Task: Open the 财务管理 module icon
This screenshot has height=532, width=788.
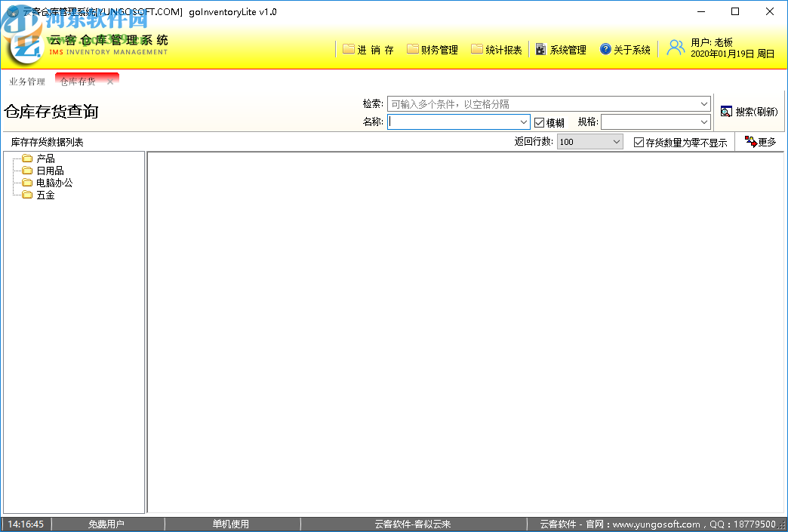Action: [x=411, y=49]
